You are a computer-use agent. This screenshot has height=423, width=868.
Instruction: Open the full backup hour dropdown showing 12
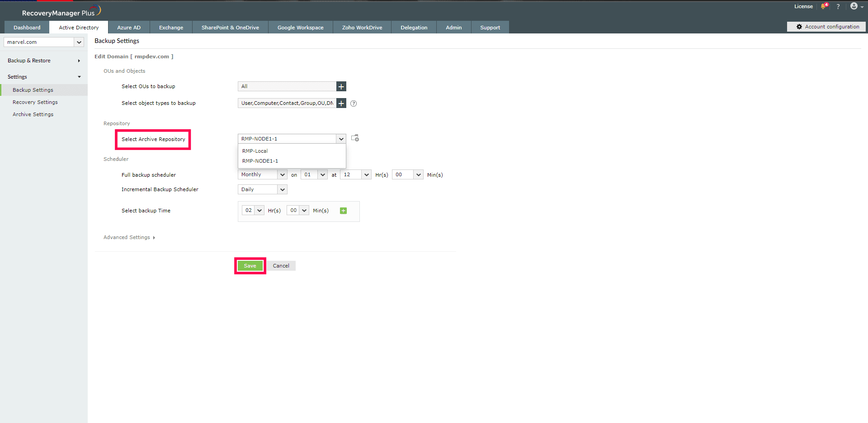[x=356, y=174]
